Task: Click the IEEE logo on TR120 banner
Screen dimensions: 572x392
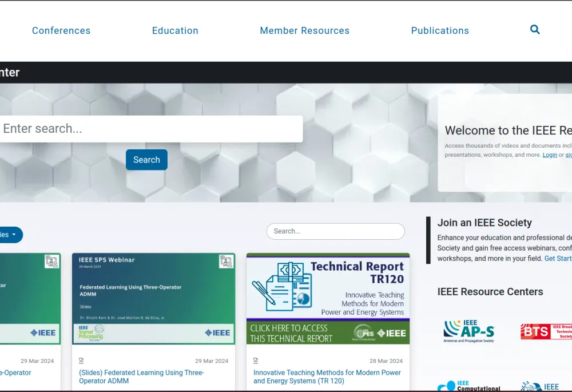Action: tap(391, 333)
